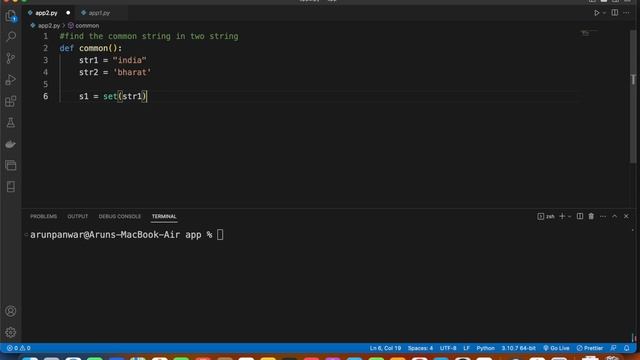The width and height of the screenshot is (640, 360).
Task: Change file encoding UTF-8
Action: point(448,348)
